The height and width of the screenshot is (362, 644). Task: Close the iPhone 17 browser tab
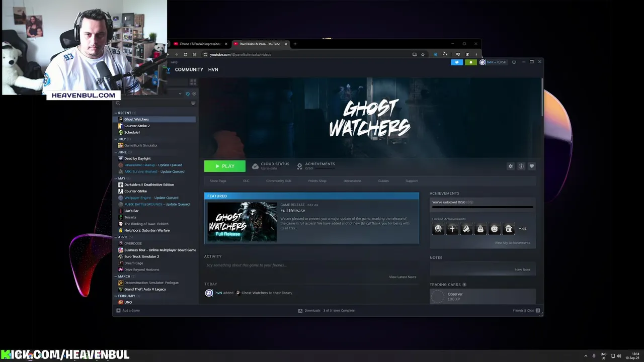226,44
